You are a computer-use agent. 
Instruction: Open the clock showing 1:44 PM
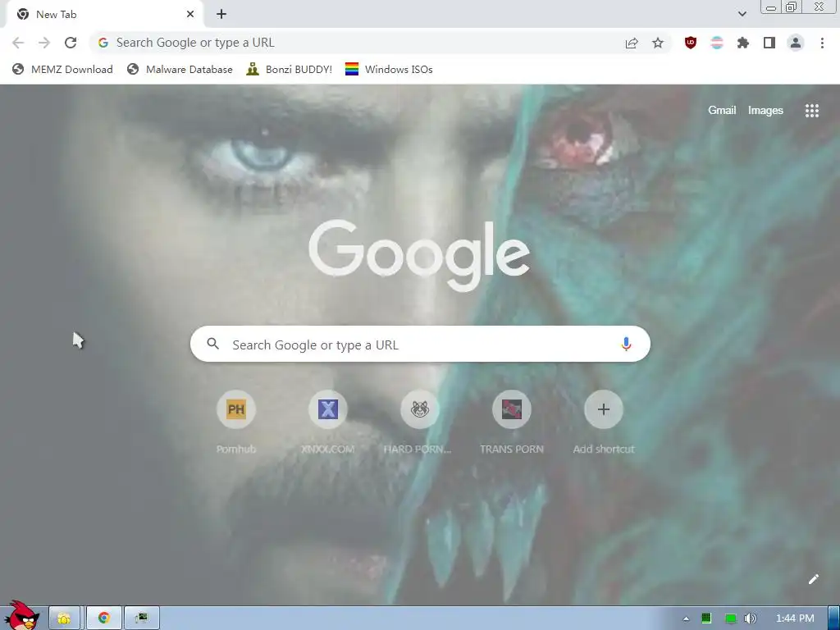point(795,619)
